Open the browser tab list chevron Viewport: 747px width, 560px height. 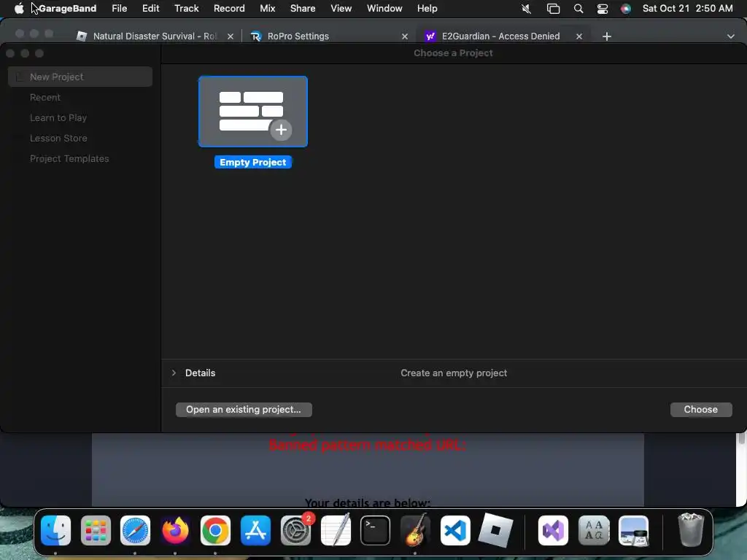click(x=731, y=36)
